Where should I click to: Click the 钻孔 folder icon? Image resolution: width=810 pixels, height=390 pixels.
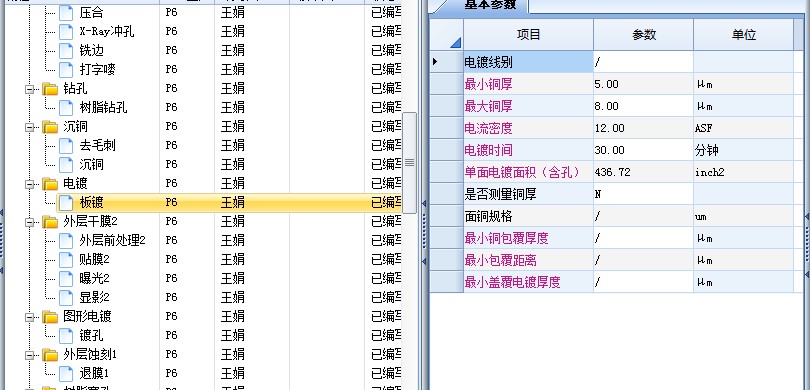50,89
